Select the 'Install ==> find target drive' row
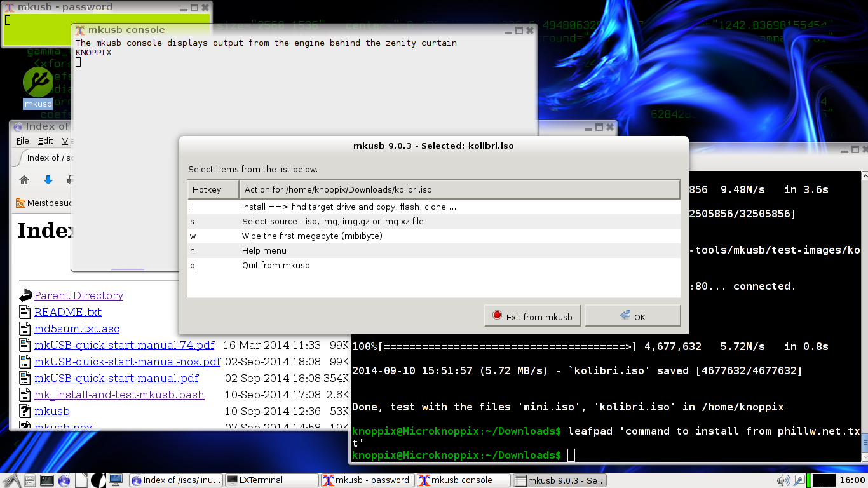The height and width of the screenshot is (488, 868). click(x=434, y=207)
